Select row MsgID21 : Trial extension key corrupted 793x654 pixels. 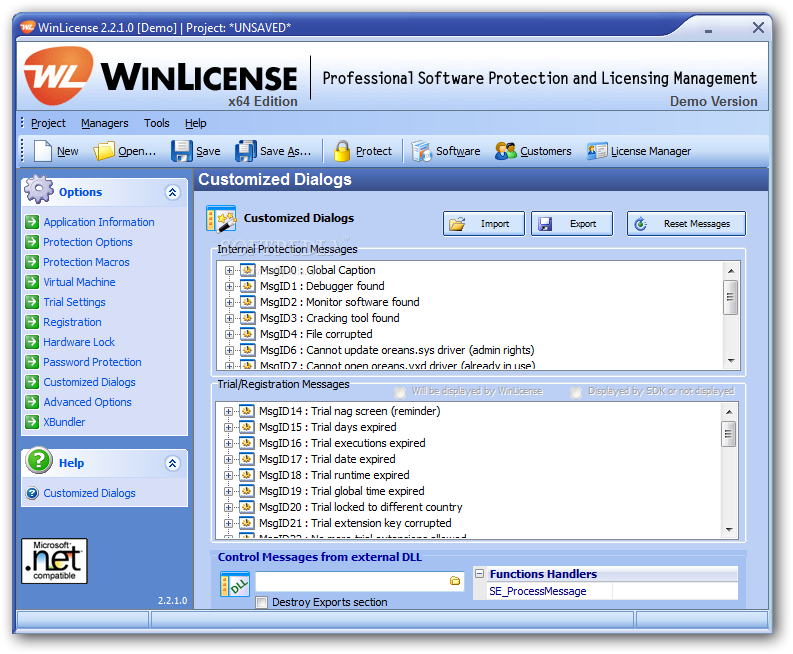355,523
